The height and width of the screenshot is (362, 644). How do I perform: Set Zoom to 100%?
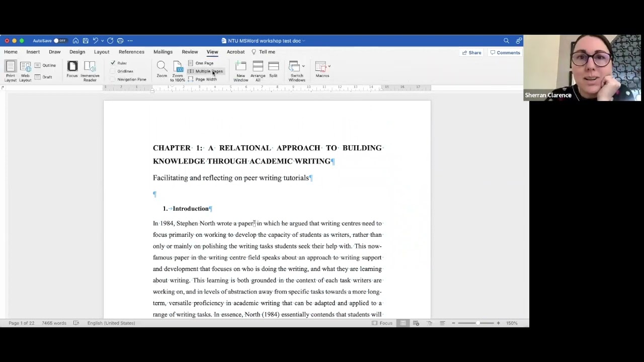[x=178, y=71]
